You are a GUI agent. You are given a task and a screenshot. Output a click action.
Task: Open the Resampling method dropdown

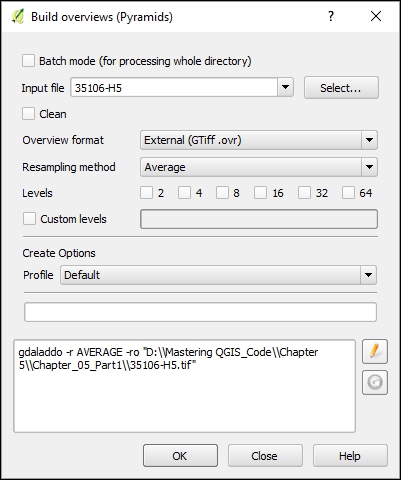(369, 167)
